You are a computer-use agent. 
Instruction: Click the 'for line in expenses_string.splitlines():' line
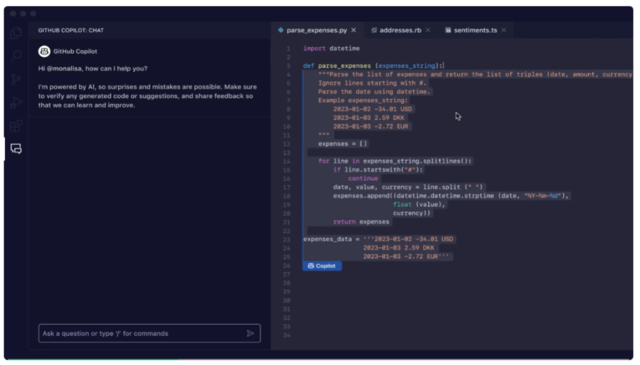point(395,161)
